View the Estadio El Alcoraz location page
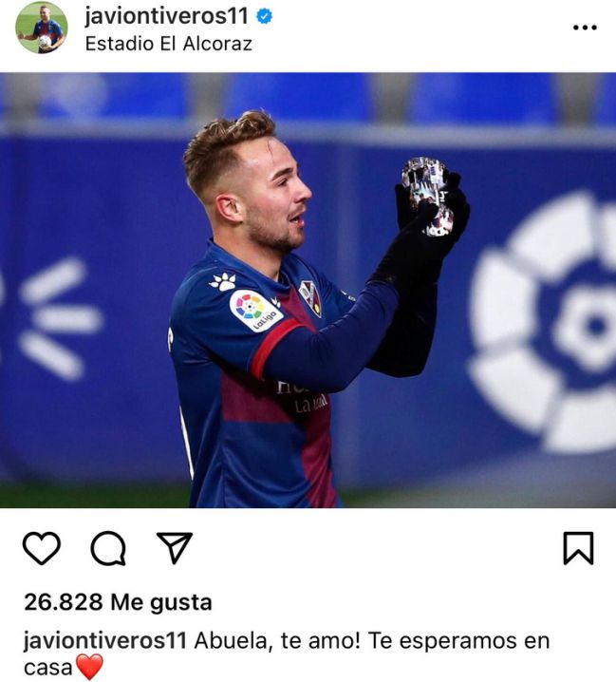 point(169,44)
